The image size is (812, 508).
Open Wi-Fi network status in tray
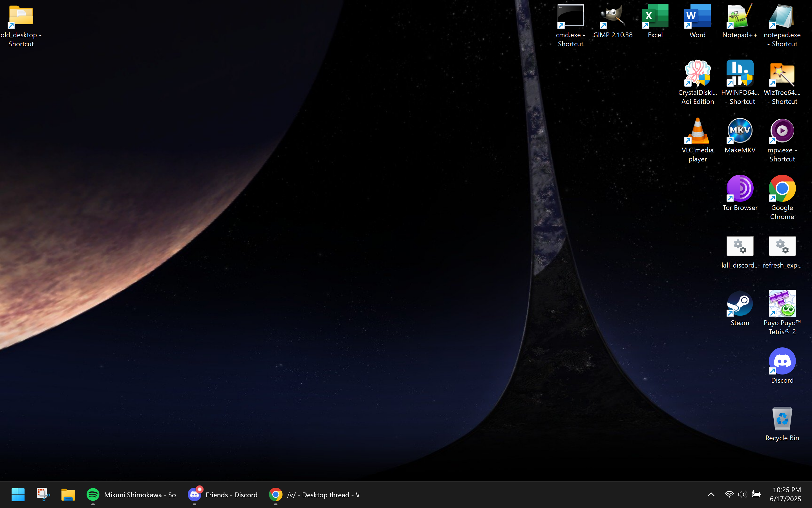(729, 494)
